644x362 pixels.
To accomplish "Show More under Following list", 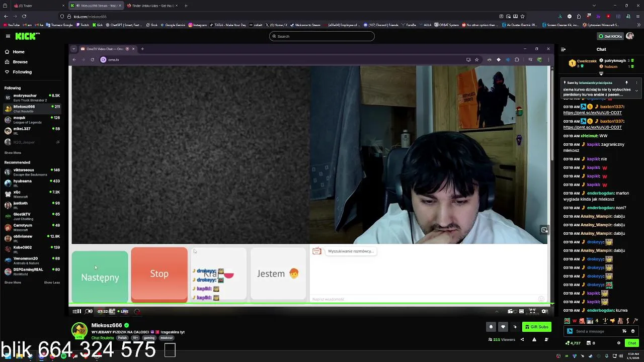I will tap(13, 153).
